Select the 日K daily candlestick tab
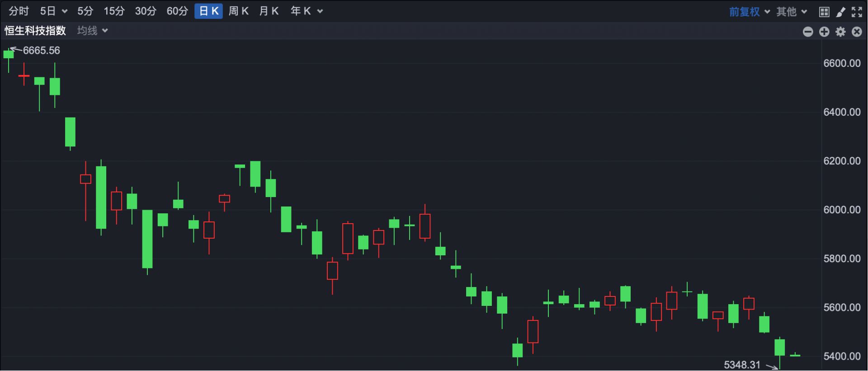Screen dimensions: 868x371 click(x=208, y=11)
